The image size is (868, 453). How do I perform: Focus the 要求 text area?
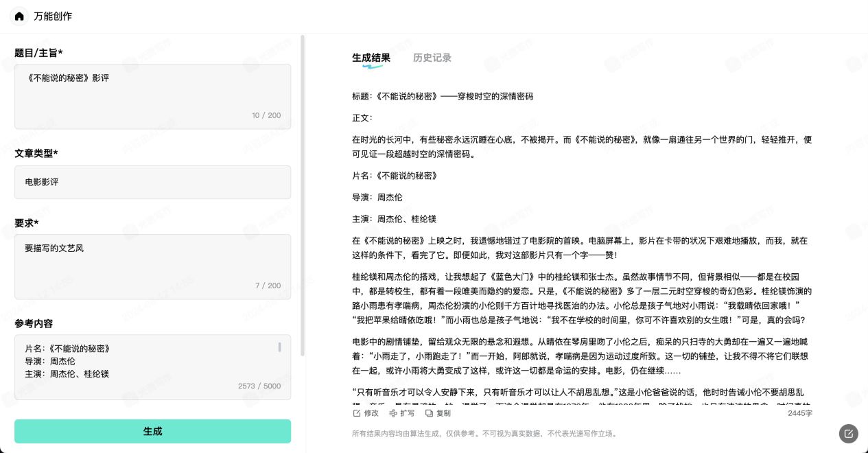click(152, 267)
